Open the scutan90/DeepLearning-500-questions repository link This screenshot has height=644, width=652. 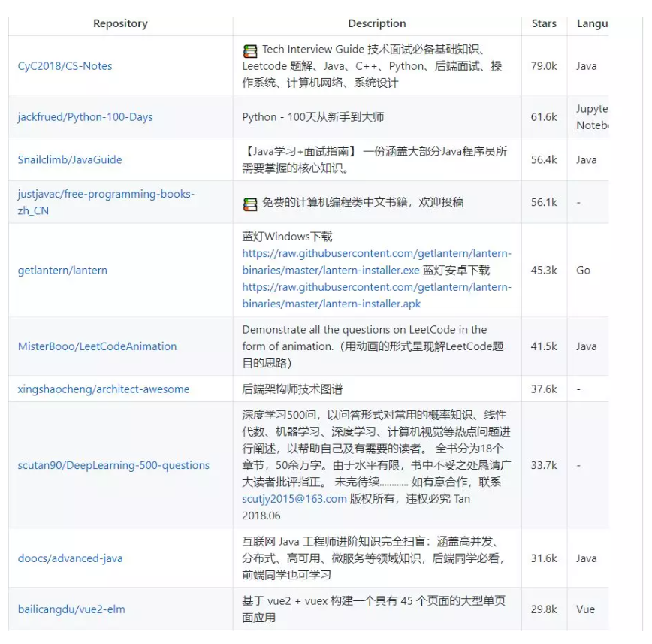click(x=113, y=464)
